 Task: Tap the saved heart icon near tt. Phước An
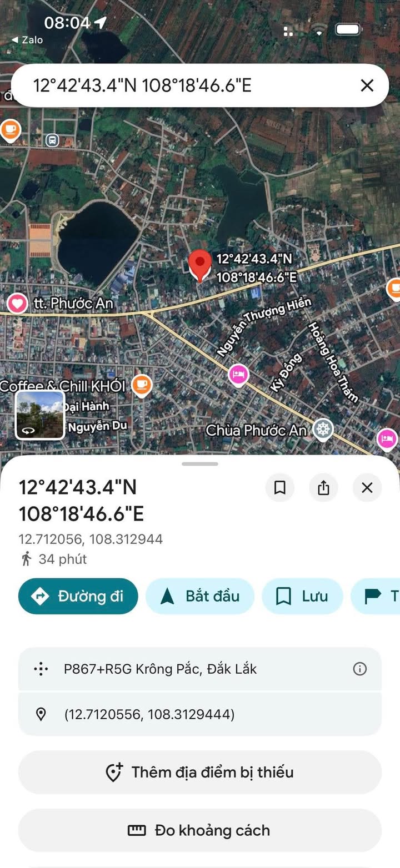tap(17, 304)
